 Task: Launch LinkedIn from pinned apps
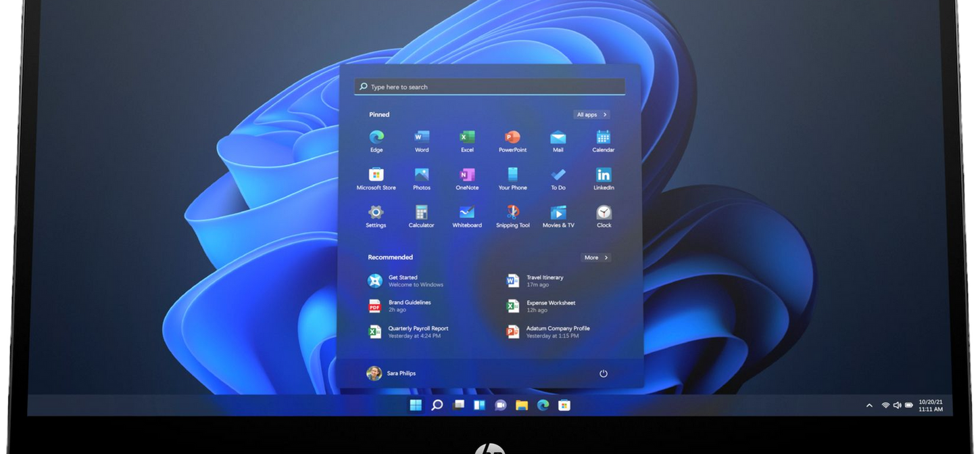(604, 179)
